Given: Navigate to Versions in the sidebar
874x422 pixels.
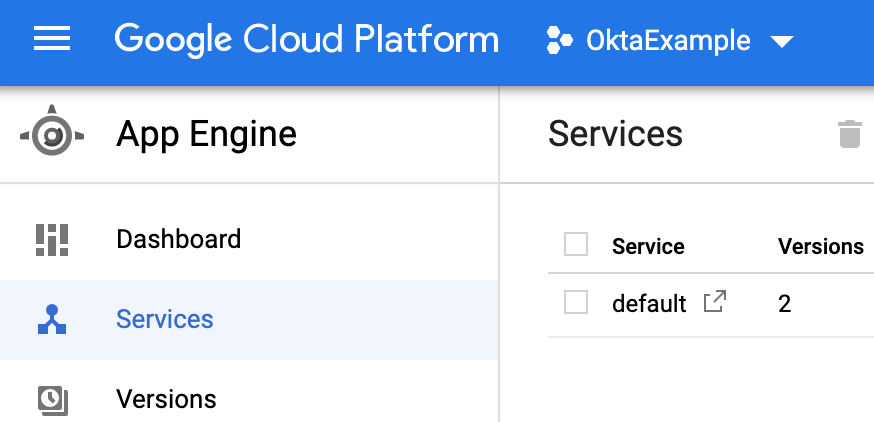Looking at the screenshot, I should (x=166, y=399).
